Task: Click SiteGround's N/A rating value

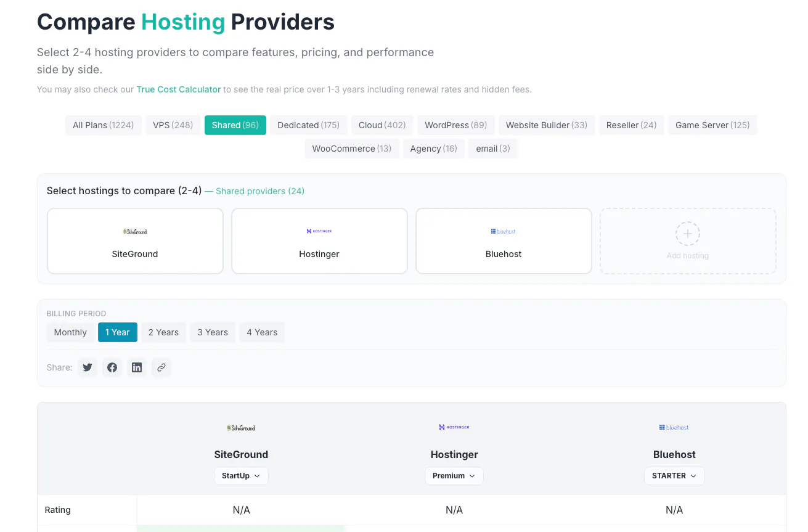Action: (241, 510)
